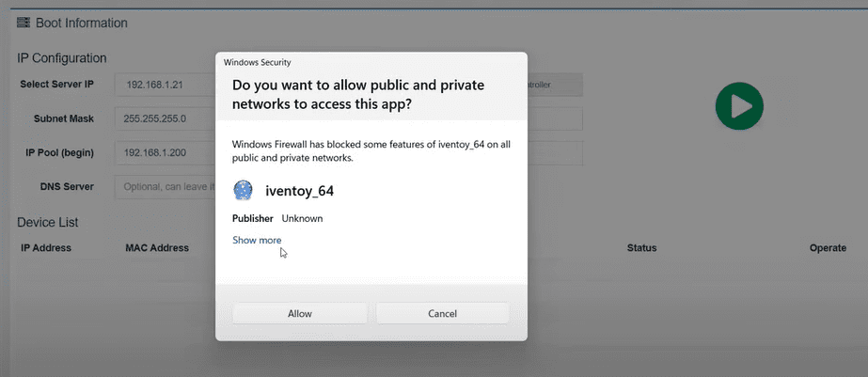Viewport: 868px width, 377px height.
Task: Open Select Server IP field 192.168.1.21
Action: pos(166,86)
